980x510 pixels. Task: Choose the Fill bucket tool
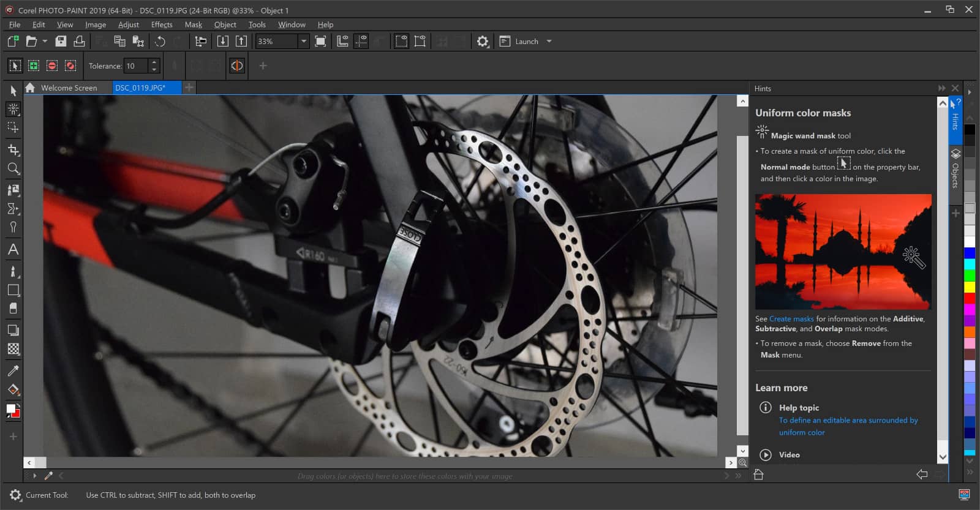(x=13, y=390)
